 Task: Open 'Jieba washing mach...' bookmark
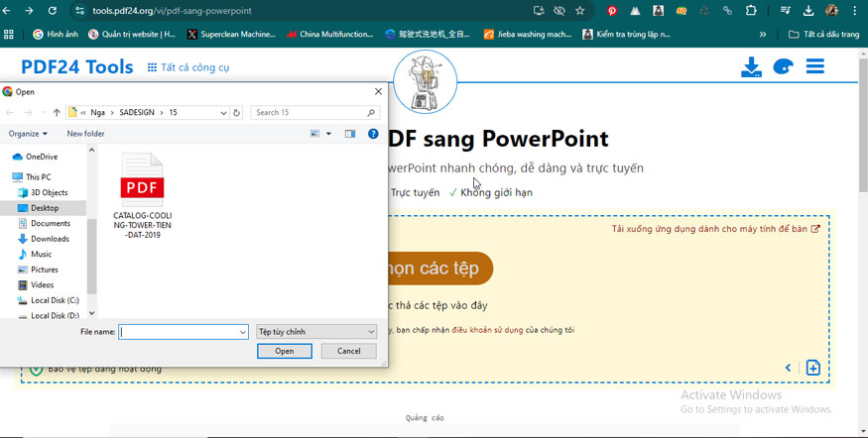click(528, 35)
